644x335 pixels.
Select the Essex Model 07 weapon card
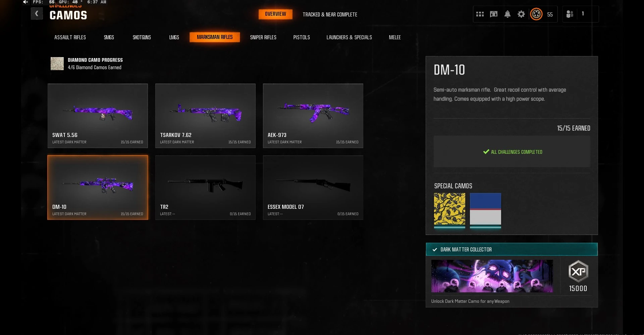point(313,188)
